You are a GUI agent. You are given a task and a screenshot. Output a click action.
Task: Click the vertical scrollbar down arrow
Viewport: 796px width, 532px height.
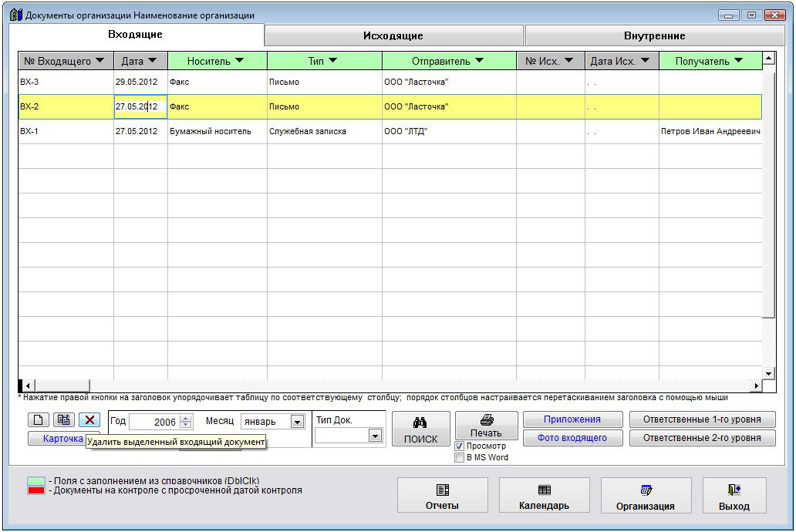tap(768, 374)
